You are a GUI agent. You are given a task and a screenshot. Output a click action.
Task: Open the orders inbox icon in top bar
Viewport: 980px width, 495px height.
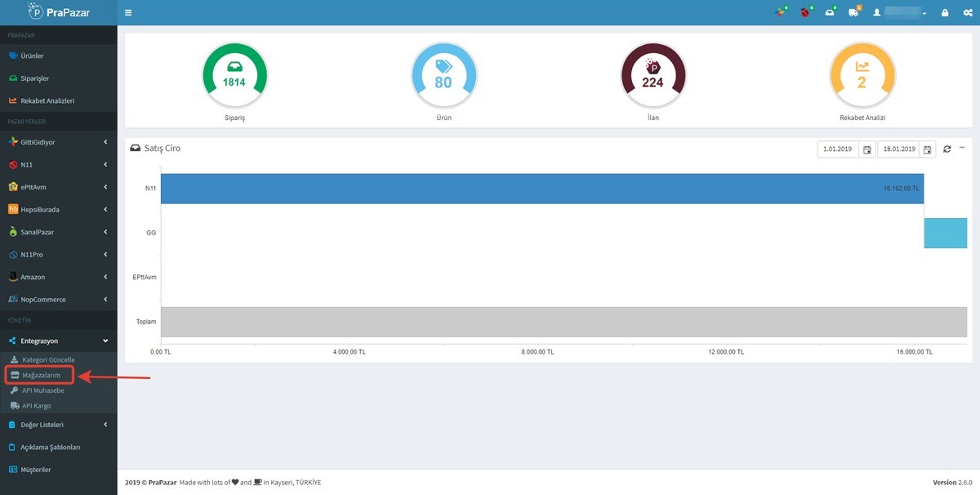(830, 12)
